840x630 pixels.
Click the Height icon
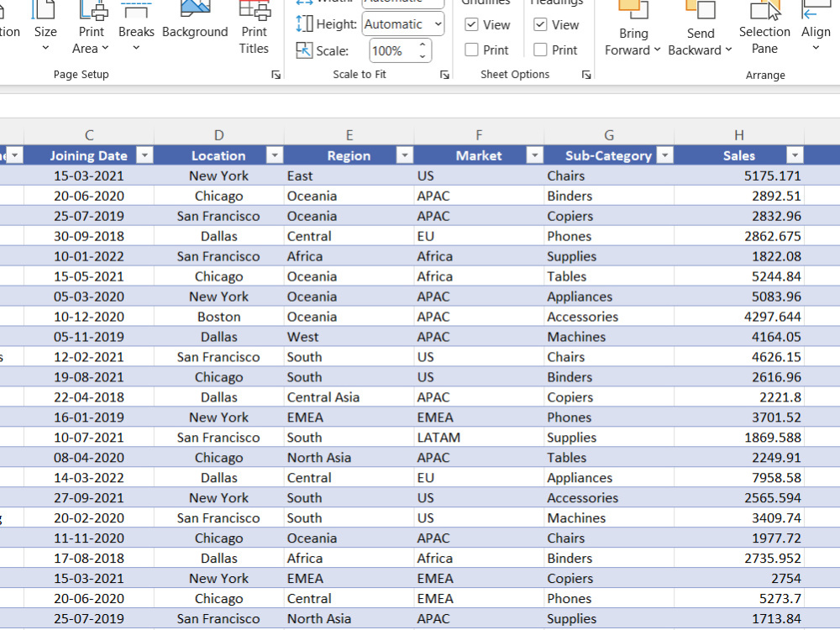(304, 24)
